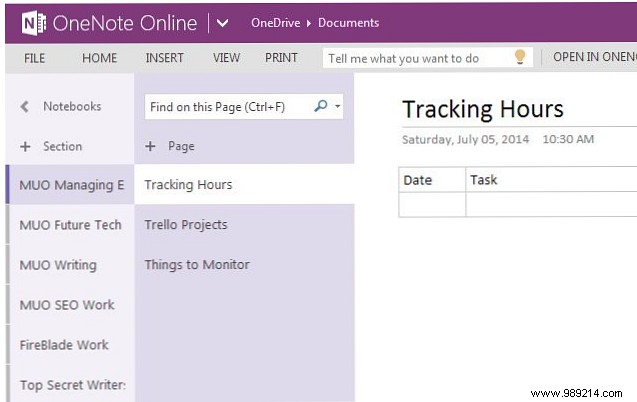
Task: Select the Tracking Hours page
Action: point(244,185)
